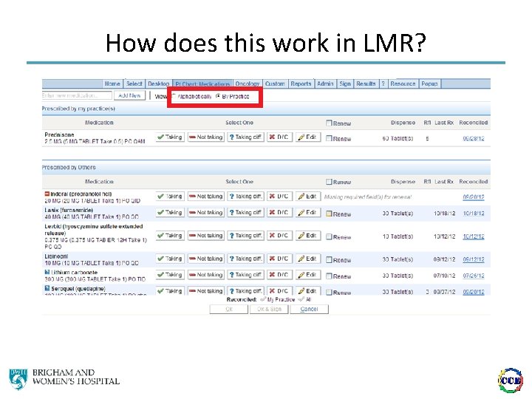The image size is (532, 399).
Task: Click D/C for Lisinopril
Action: pos(279,259)
